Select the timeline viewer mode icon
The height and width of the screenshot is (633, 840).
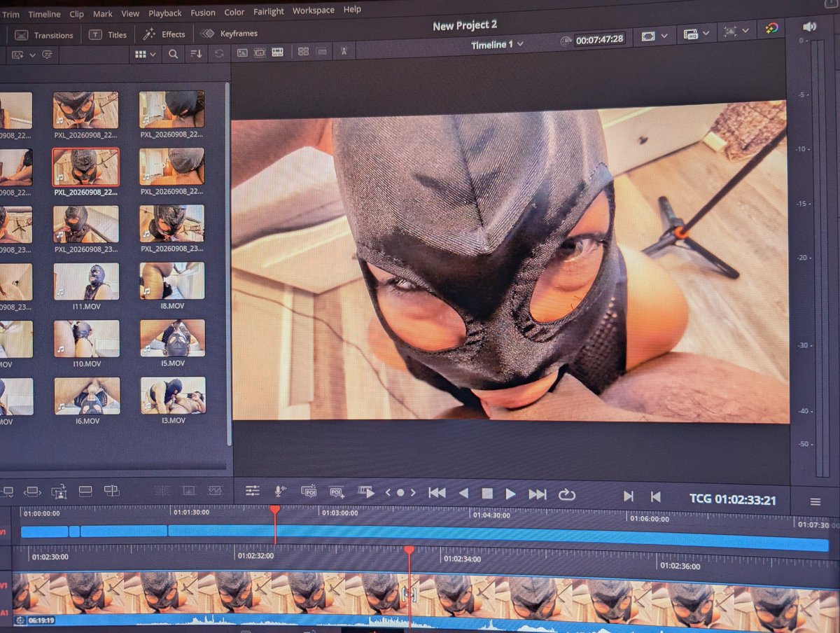coord(277,52)
